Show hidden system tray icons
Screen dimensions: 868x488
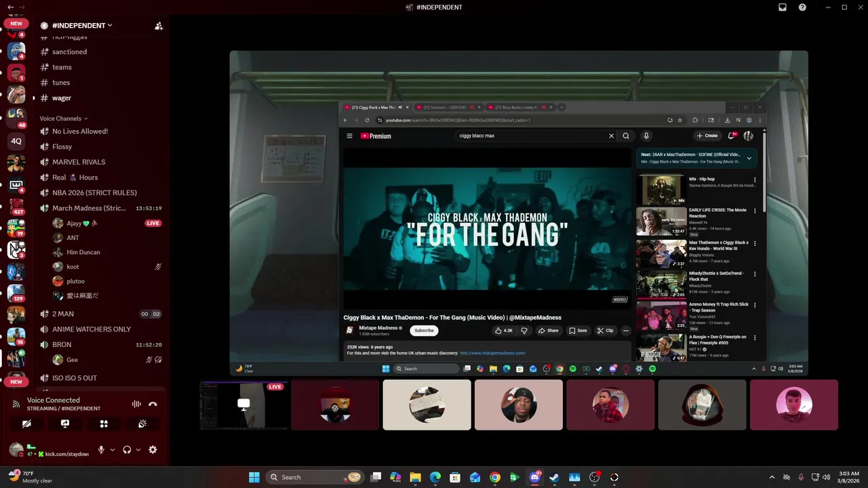[772, 477]
